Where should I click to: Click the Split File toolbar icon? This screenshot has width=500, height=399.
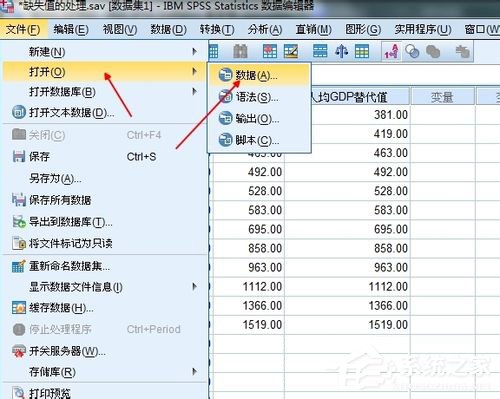tap(320, 52)
